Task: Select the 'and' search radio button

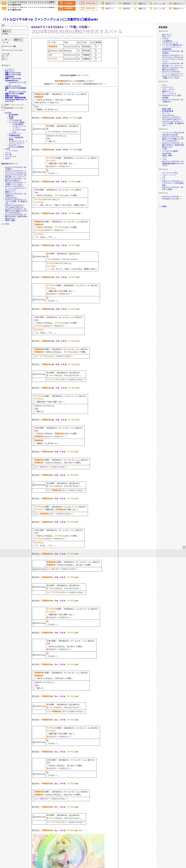Action: [6, 39]
